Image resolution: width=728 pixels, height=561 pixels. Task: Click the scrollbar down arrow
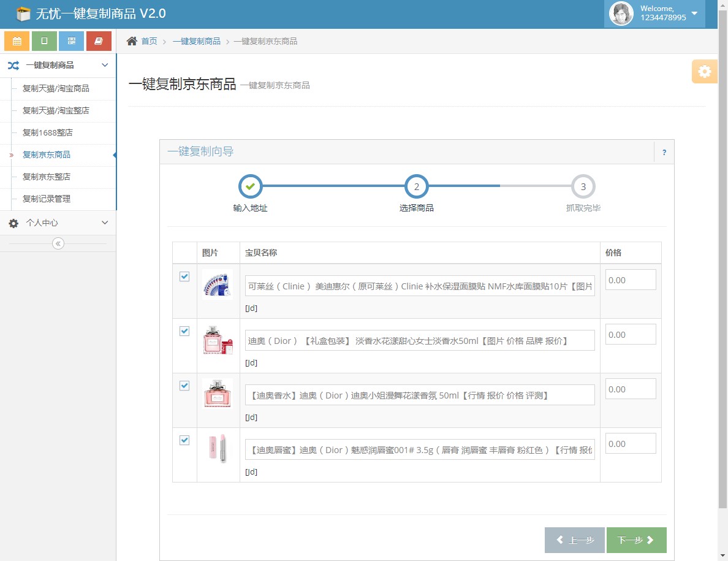pos(723,556)
